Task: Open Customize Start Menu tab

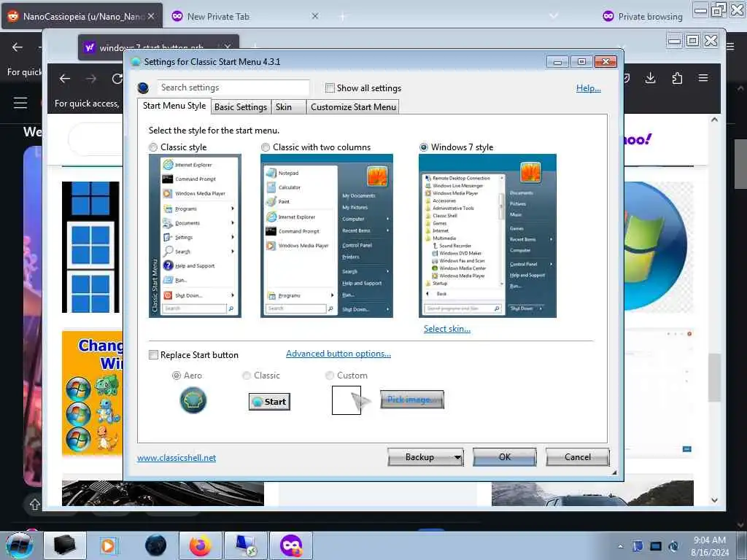Action: point(353,106)
